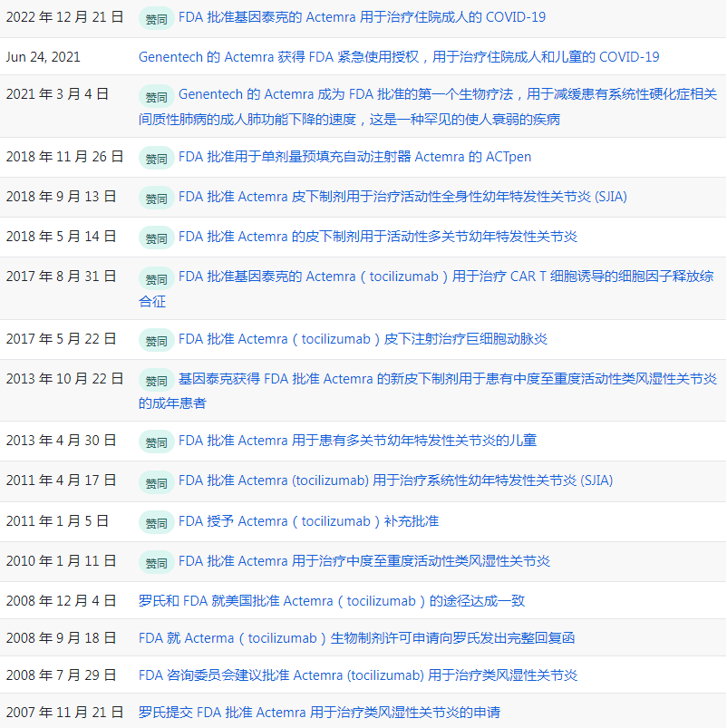Select the date text "2011 年 4 月 17 日"
727x728 pixels.
coord(61,480)
